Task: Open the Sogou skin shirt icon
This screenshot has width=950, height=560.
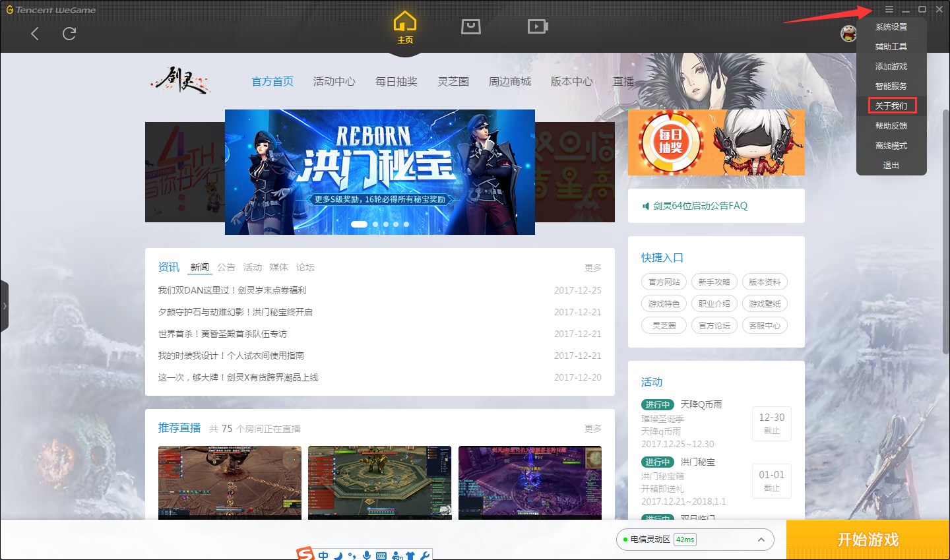Action: coord(410,556)
